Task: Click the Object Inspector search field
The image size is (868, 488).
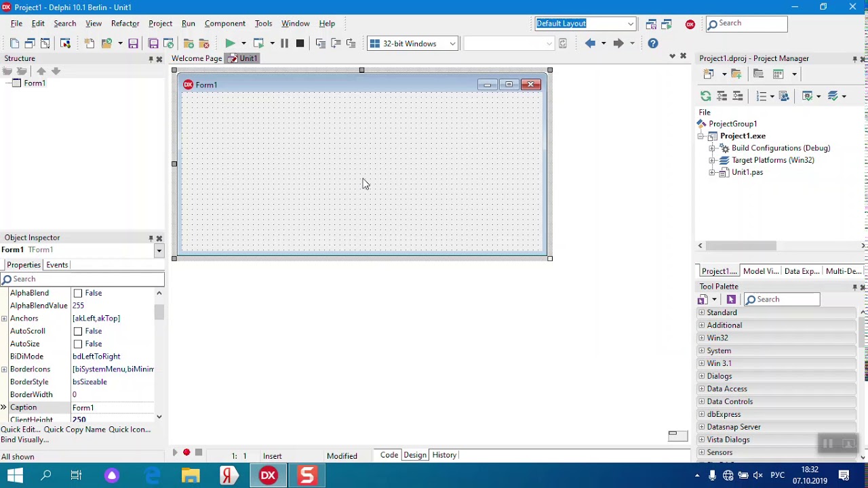Action: tap(82, 279)
